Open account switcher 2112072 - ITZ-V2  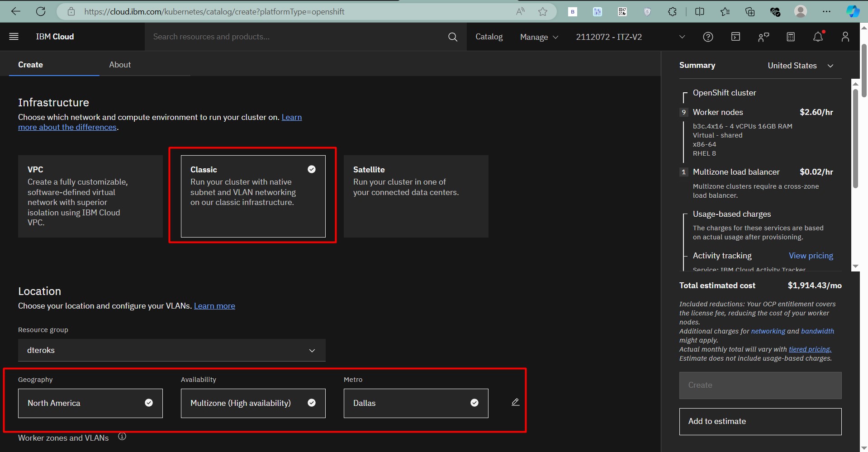point(631,37)
